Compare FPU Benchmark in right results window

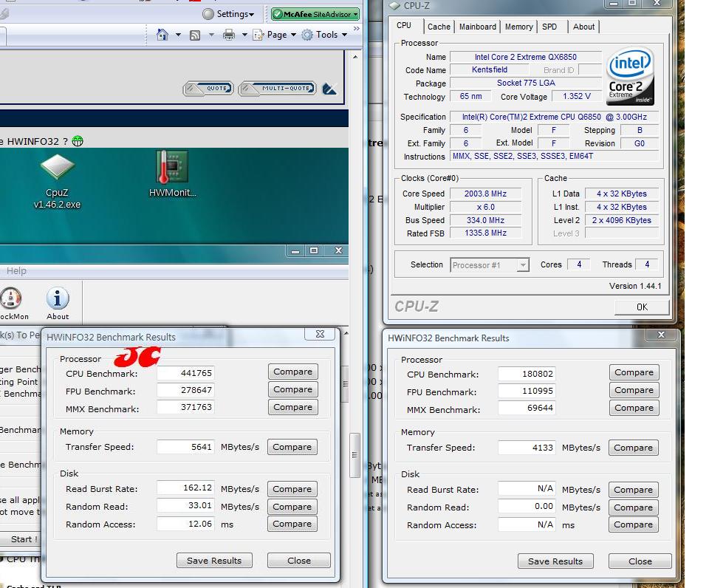[x=634, y=390]
